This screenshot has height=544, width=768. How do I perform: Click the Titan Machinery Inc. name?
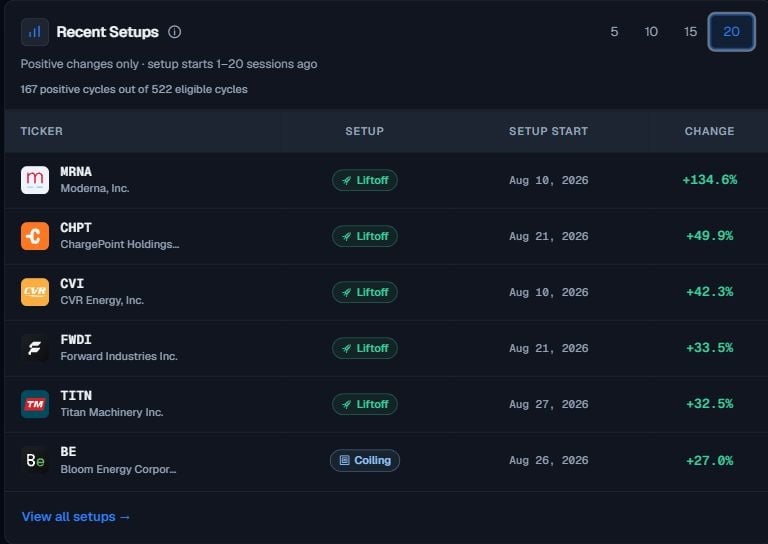coord(112,412)
